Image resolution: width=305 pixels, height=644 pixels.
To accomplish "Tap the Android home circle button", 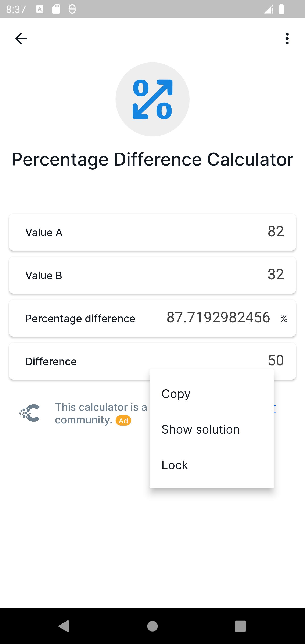I will tap(152, 626).
